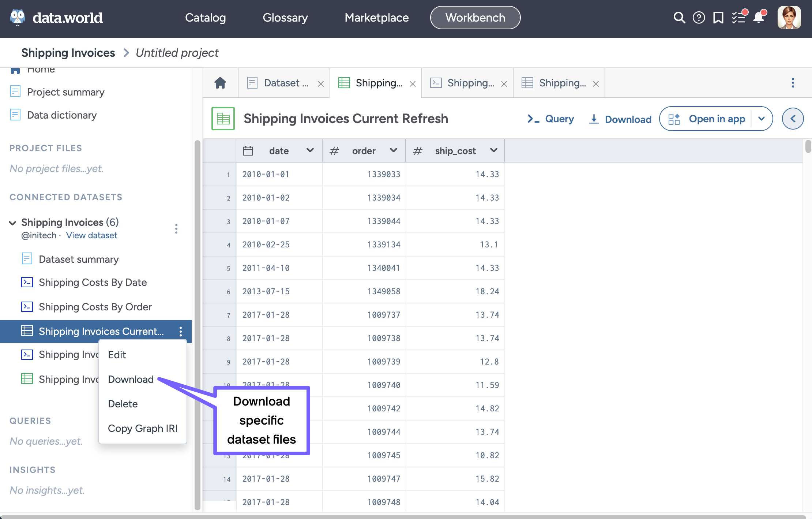Click the data table vertical scrollbar
The width and height of the screenshot is (812, 519).
(x=808, y=146)
